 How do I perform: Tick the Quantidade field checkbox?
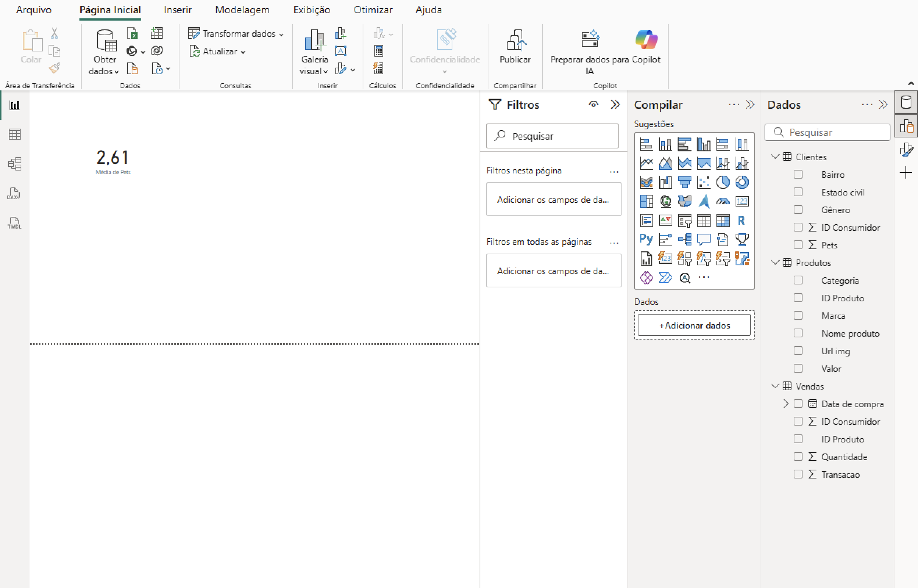[x=798, y=457]
